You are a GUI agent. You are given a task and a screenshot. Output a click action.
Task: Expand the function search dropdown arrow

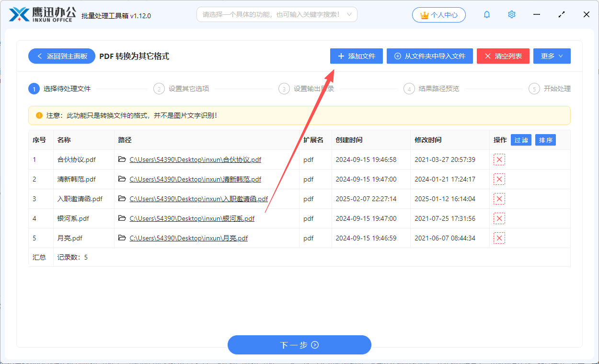click(x=349, y=15)
